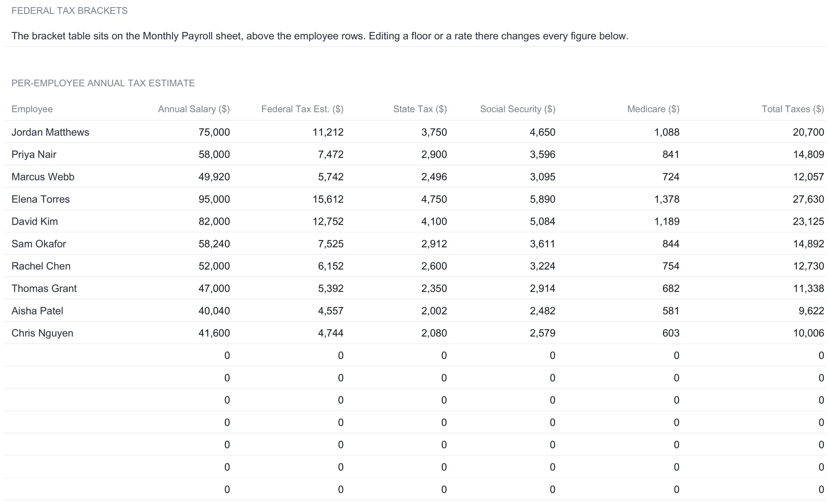Select Jordan Matthews' annual salary 75,000
This screenshot has width=829, height=504.
[214, 132]
